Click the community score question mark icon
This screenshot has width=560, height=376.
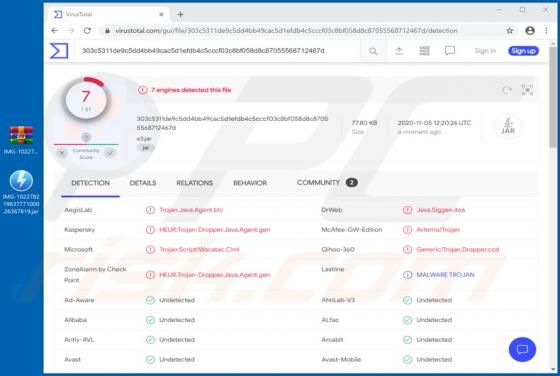click(86, 137)
